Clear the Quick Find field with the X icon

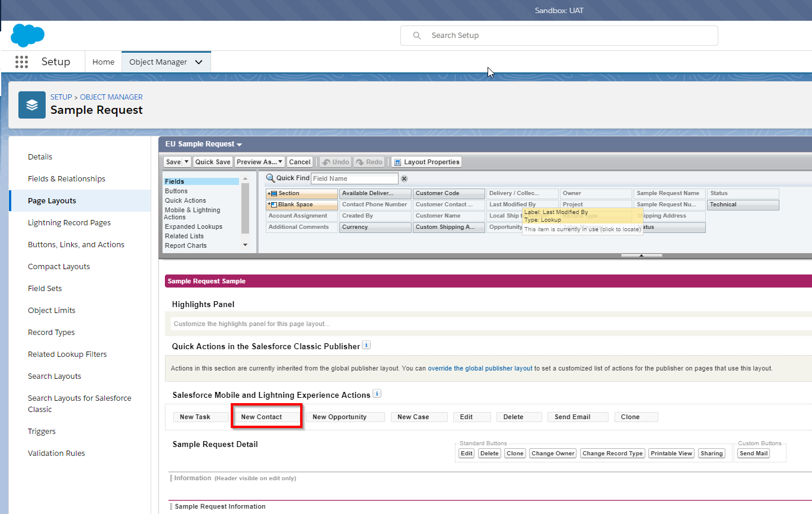(404, 178)
